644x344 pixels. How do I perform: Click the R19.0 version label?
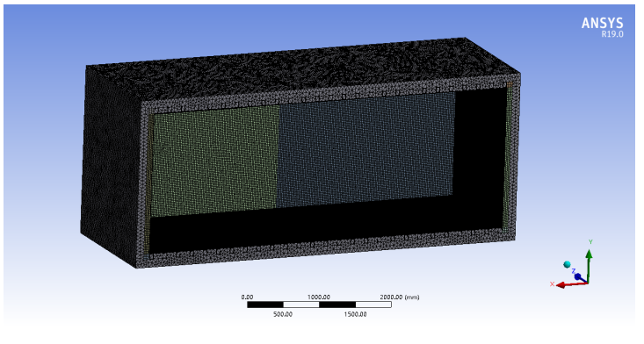612,34
